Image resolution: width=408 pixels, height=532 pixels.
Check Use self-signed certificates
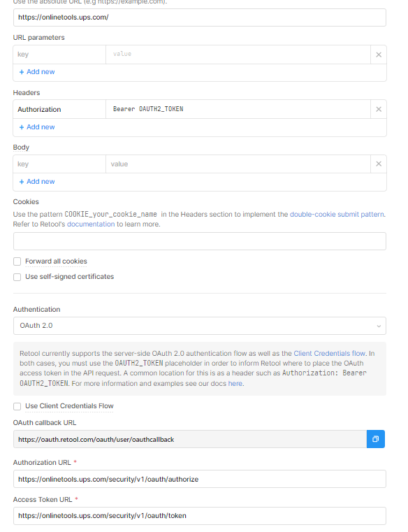pos(17,277)
